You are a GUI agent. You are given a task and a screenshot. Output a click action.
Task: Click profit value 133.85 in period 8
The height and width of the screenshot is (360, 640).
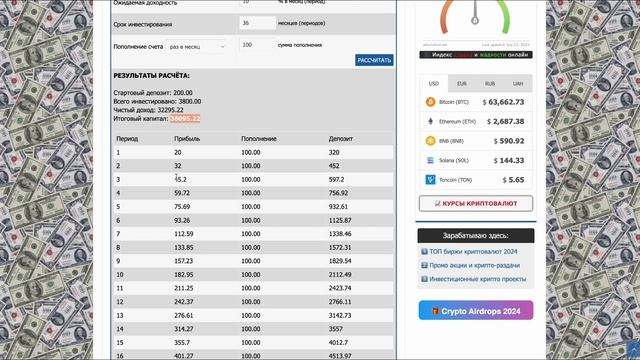coord(184,247)
